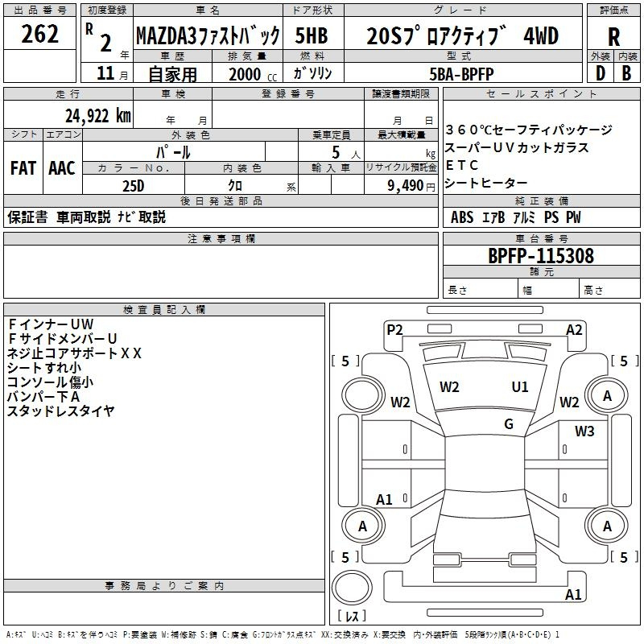Click the FAT shift type cell
This screenshot has width=644, height=644.
tap(23, 167)
